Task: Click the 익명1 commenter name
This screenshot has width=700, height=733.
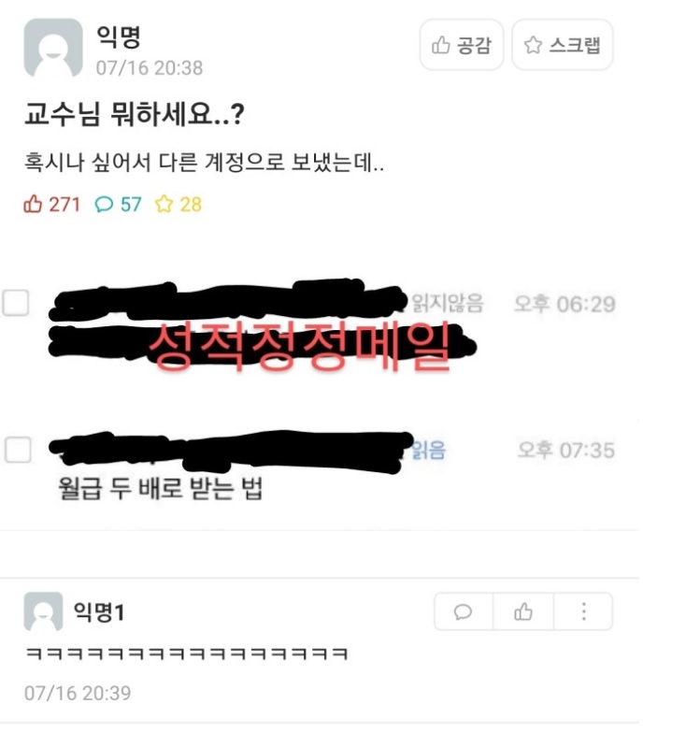Action: click(x=99, y=611)
